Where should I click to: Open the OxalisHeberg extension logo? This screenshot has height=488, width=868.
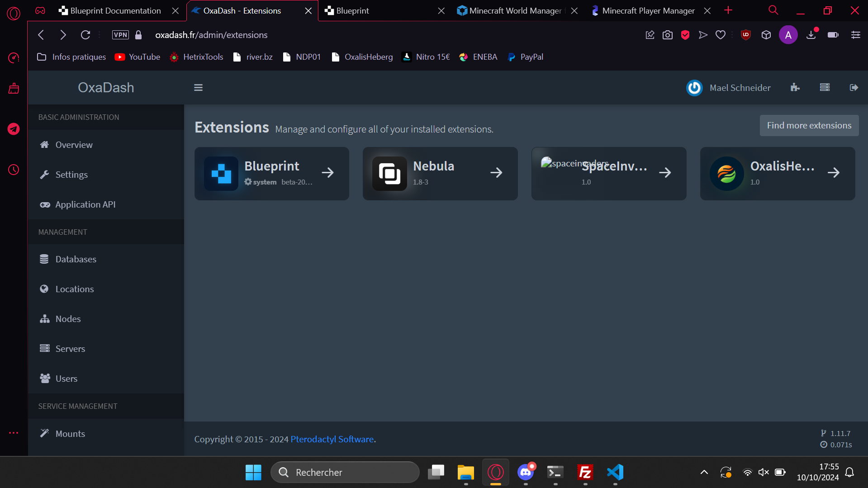click(x=727, y=174)
